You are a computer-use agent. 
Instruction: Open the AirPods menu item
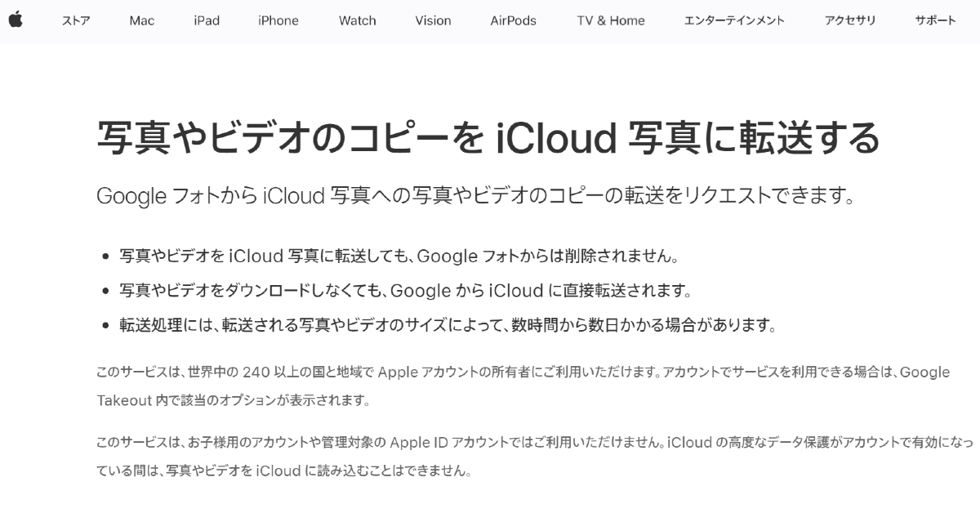coord(513,20)
